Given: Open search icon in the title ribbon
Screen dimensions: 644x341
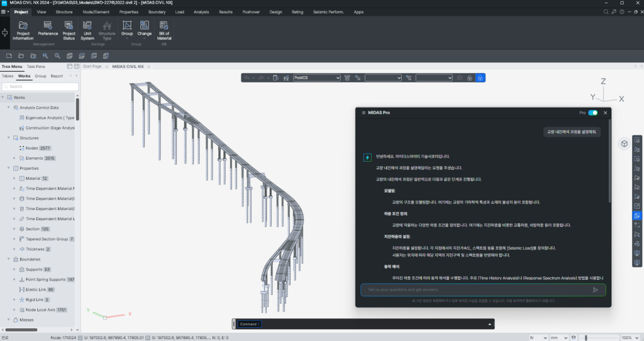Looking at the screenshot, I should (606, 12).
